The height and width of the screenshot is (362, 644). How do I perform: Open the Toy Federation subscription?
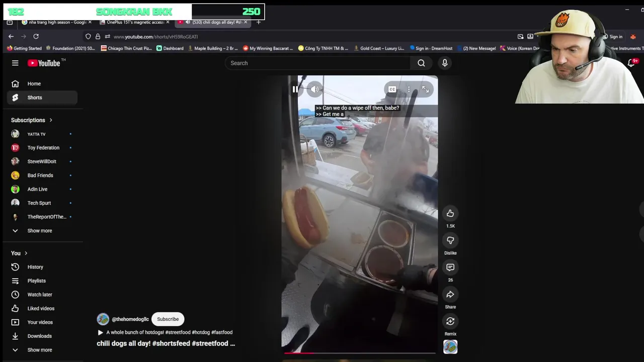[42, 148]
